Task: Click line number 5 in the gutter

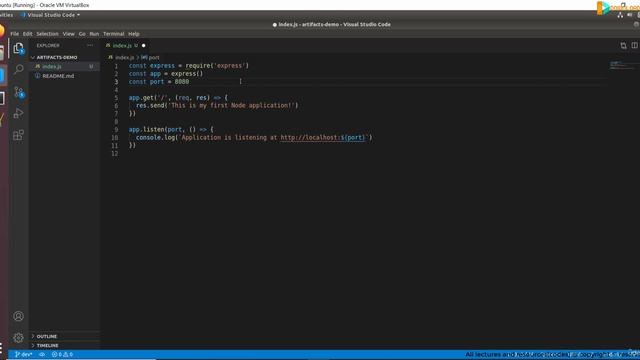Action: [x=116, y=98]
